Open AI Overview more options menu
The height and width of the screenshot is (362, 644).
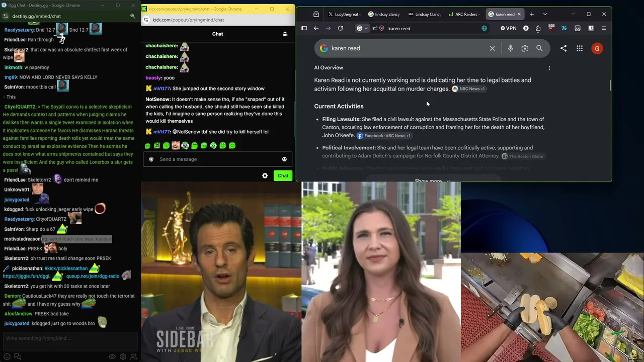point(549,68)
